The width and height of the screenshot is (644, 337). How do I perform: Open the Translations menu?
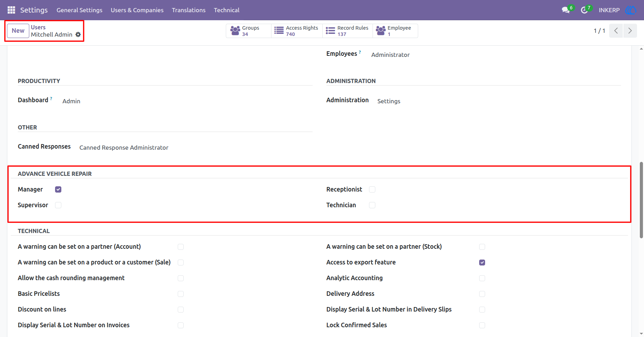pos(189,10)
